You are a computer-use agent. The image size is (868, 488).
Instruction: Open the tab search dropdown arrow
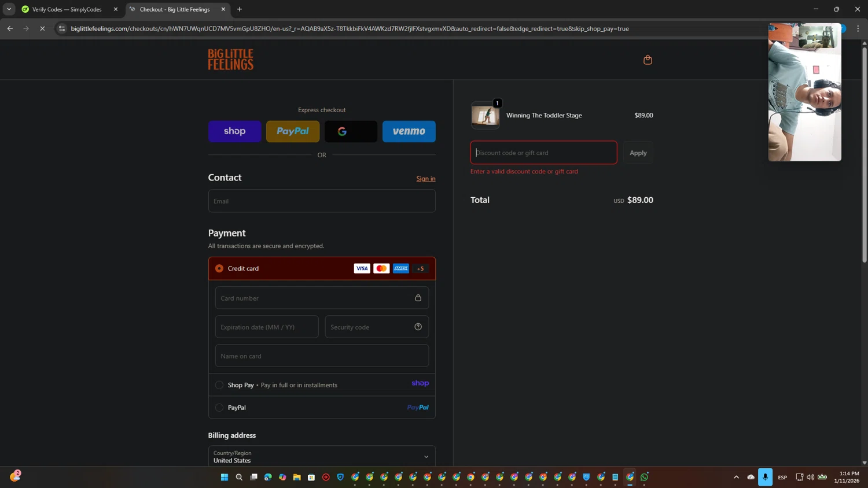(9, 9)
